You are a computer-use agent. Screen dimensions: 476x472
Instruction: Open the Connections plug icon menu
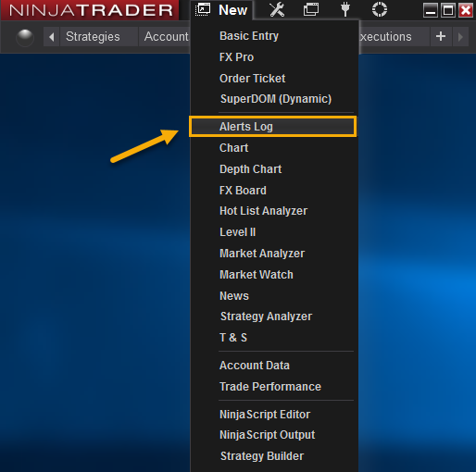[x=345, y=9]
